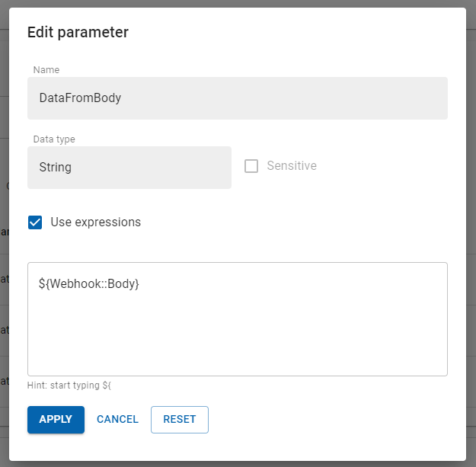
Task: Click the 'Hint: start typing ${' text
Action: (69, 386)
